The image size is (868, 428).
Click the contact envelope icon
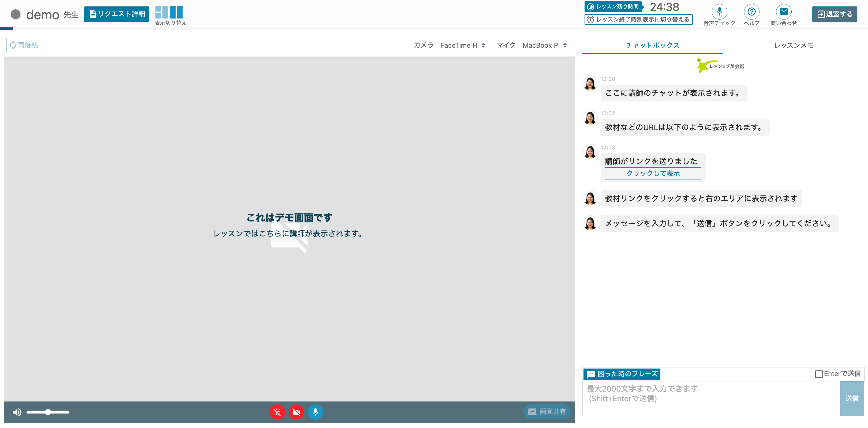click(783, 12)
